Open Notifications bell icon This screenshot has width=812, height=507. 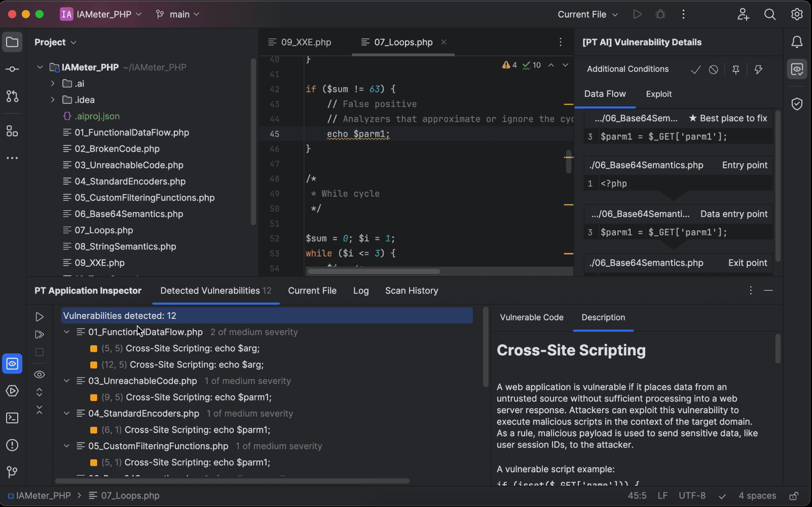click(797, 42)
